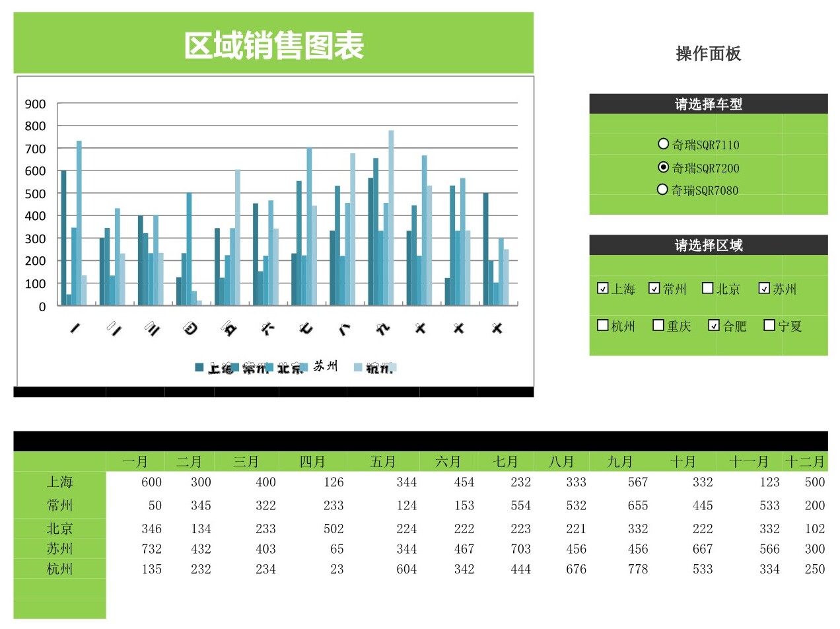The image size is (840, 629).
Task: Enable the 重庆 region checkbox
Action: point(658,325)
